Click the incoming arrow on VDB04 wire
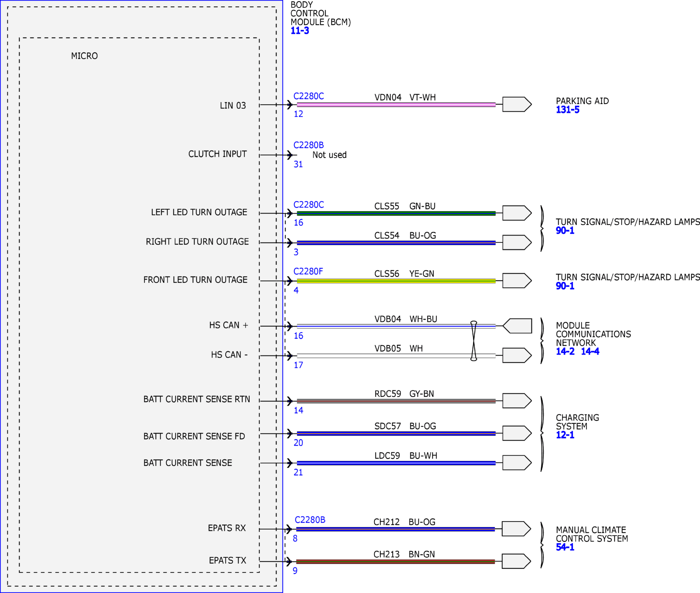The height and width of the screenshot is (593, 700). tap(517, 326)
